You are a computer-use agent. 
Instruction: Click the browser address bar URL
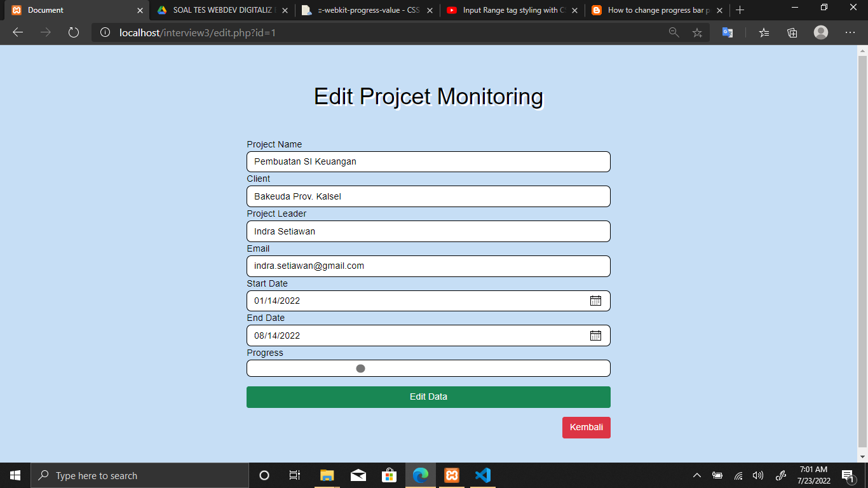pos(198,32)
